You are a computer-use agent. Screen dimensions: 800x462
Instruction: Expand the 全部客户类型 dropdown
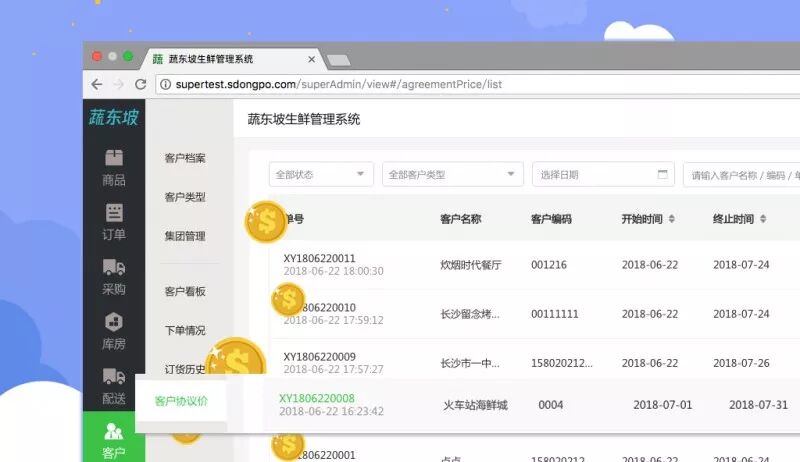[x=453, y=174]
